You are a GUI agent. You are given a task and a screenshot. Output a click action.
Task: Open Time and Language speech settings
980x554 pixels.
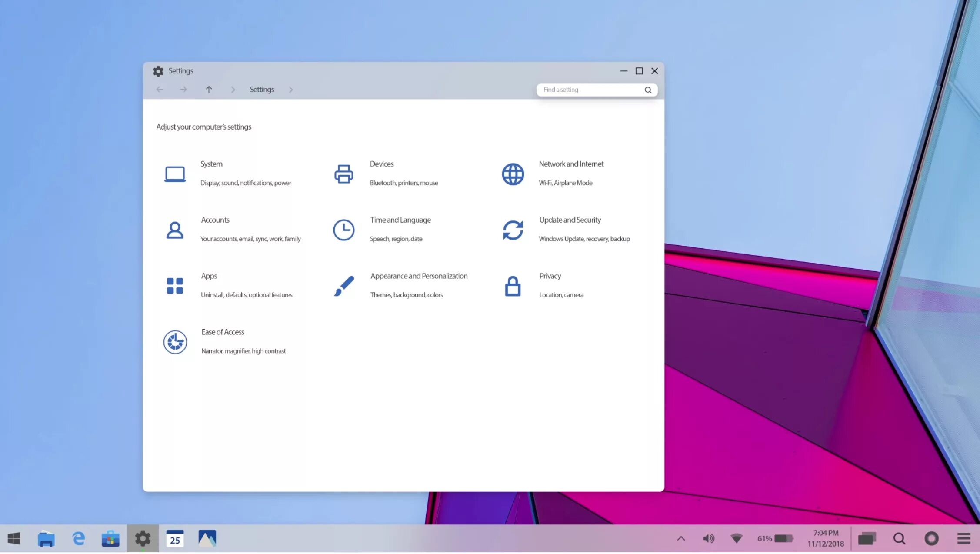[400, 229]
